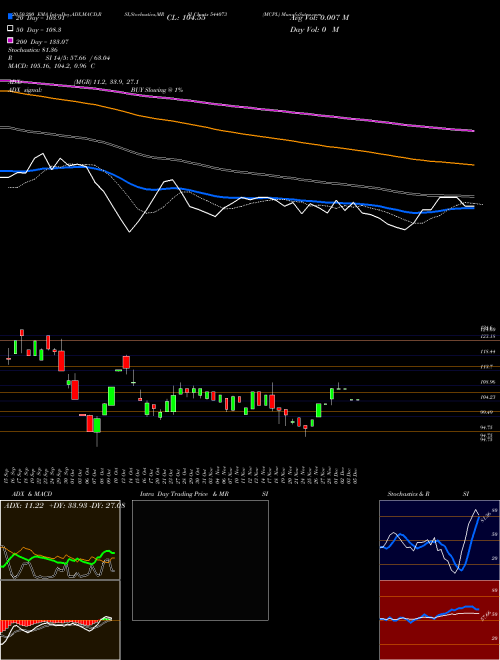Open the MACD histogram chart thumbnail

click(60, 620)
